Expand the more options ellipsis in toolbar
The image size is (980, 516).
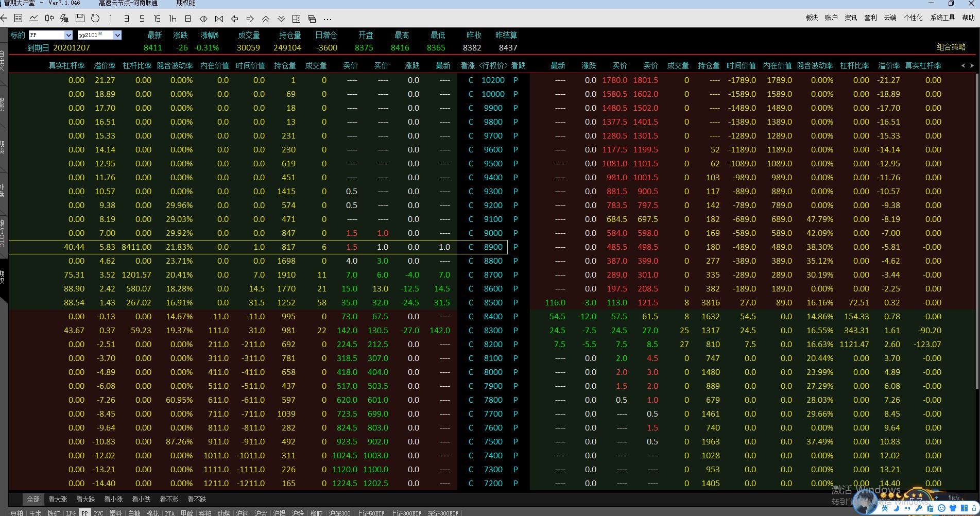coord(328,19)
